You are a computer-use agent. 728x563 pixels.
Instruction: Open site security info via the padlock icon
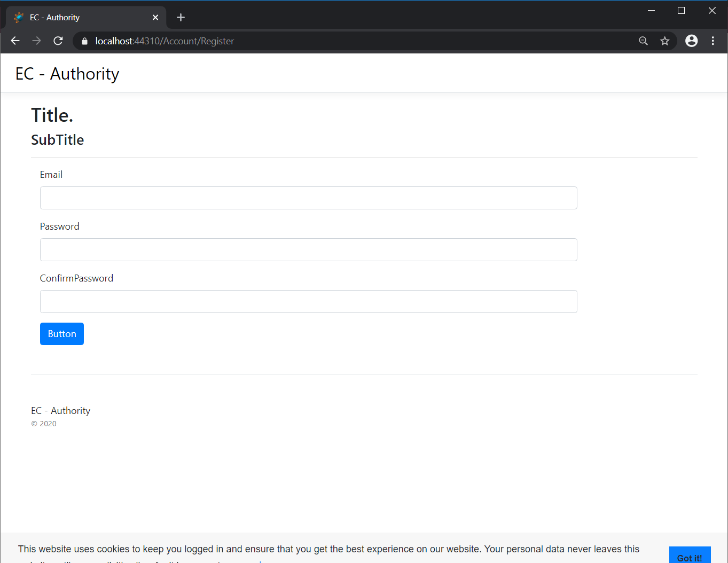pos(84,41)
